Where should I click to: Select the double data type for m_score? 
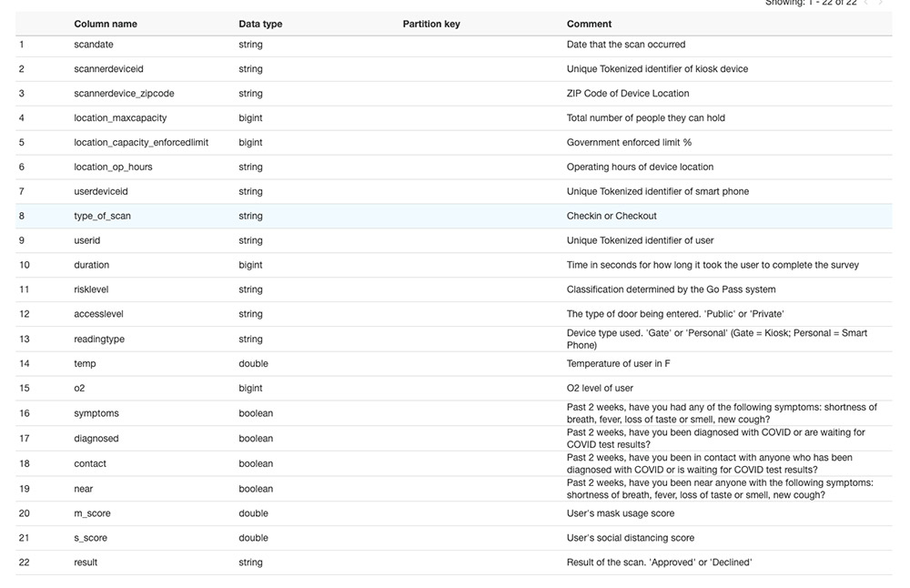tap(254, 513)
